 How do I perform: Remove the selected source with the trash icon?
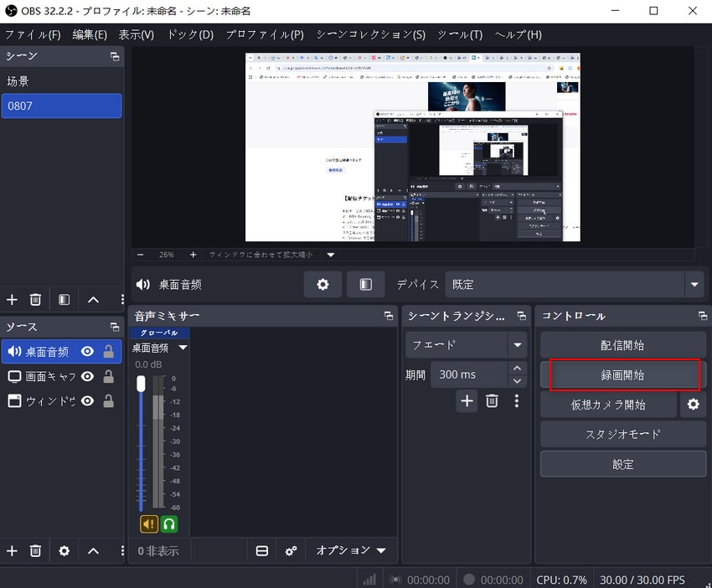click(x=35, y=551)
